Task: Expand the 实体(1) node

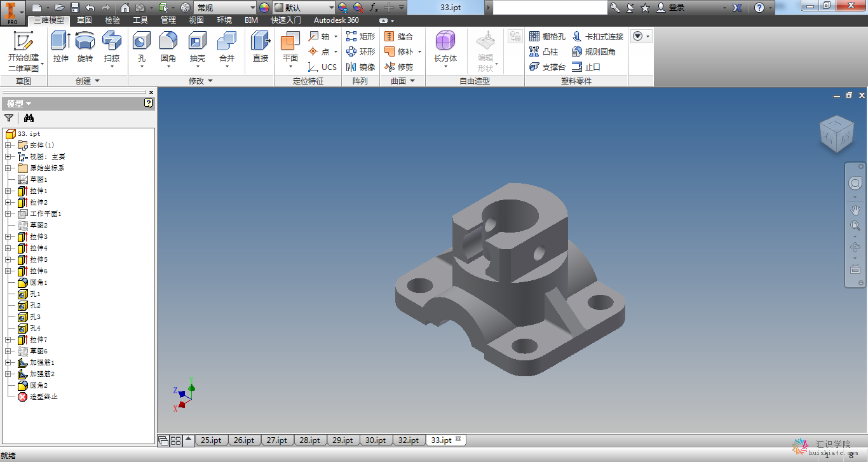Action: 8,145
